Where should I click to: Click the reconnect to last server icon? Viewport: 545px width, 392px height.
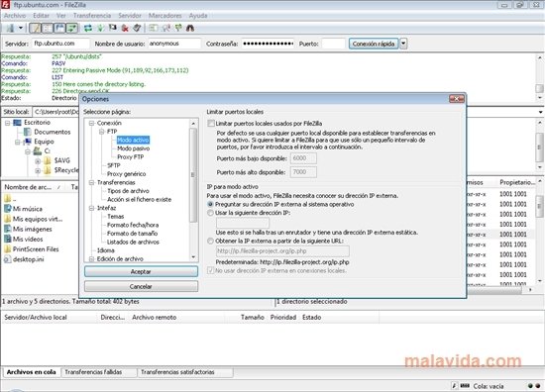click(137, 28)
